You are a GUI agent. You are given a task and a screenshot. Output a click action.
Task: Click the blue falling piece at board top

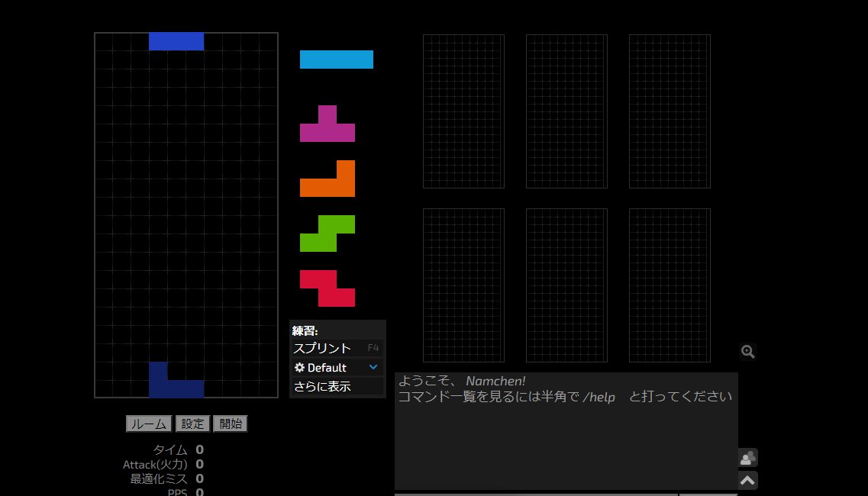(176, 41)
